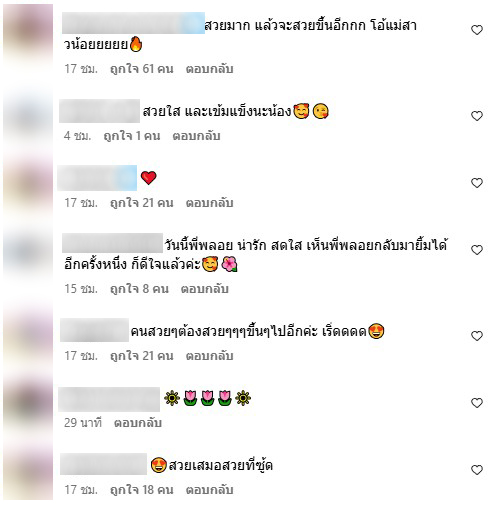Open username beside สวยใส และเข้มแข็งนะน้อง

[x=99, y=111]
